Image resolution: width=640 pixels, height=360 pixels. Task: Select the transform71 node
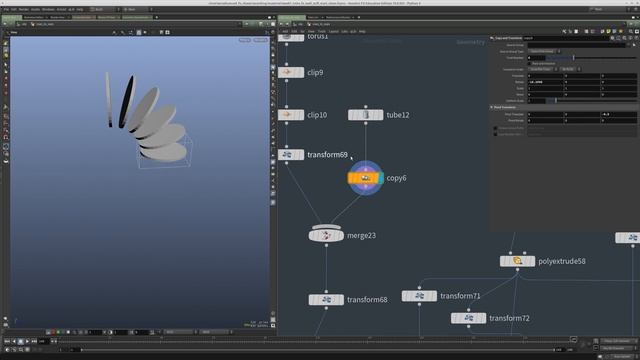(419, 296)
